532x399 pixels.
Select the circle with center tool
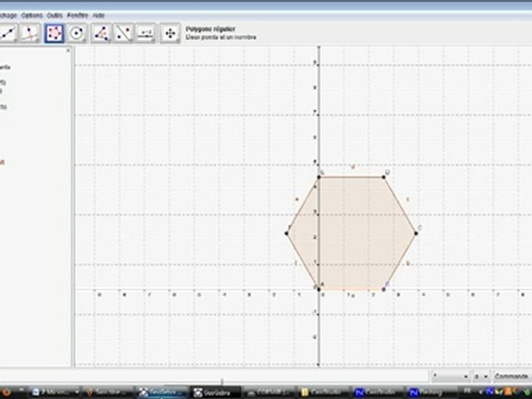pos(76,33)
